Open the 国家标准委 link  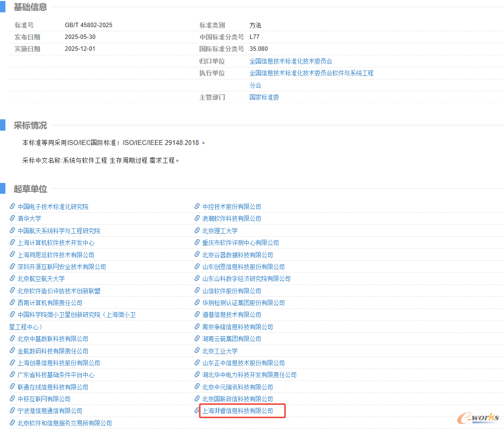[264, 97]
